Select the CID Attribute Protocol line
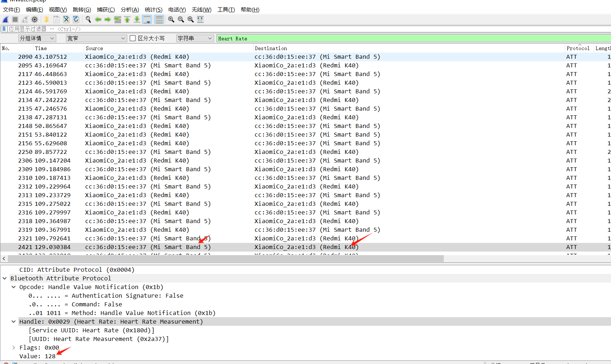Viewport: 611px width, 364px height. coord(77,270)
